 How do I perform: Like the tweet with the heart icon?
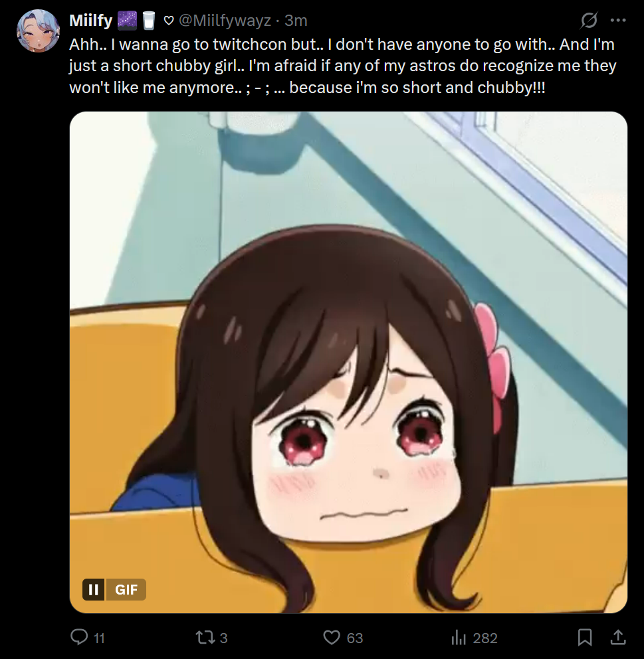point(332,637)
